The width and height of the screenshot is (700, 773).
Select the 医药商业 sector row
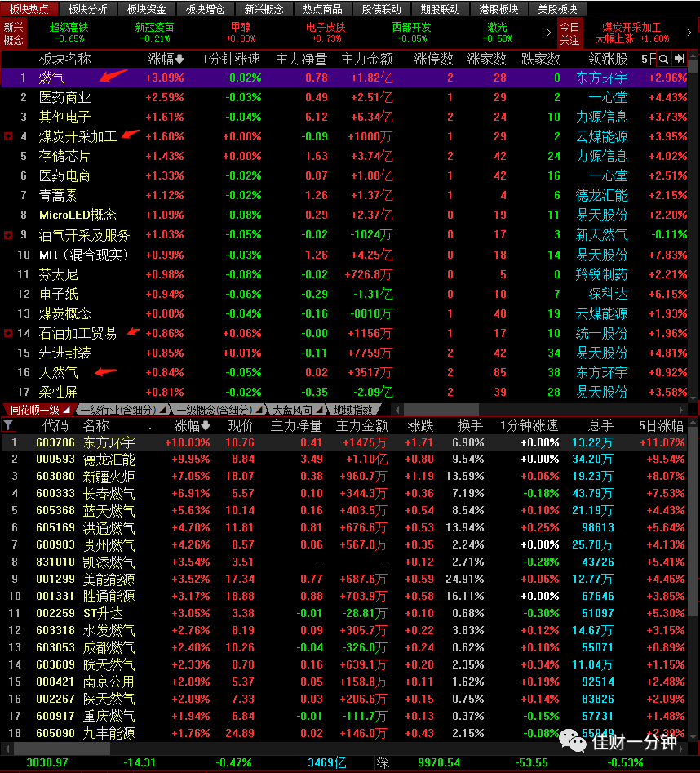point(345,98)
